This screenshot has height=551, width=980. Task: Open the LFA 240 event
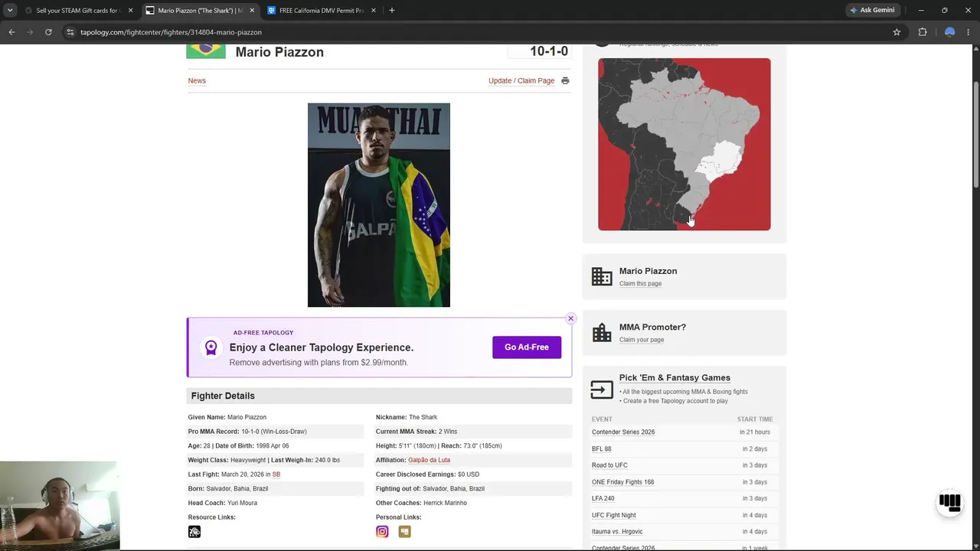[x=603, y=499]
